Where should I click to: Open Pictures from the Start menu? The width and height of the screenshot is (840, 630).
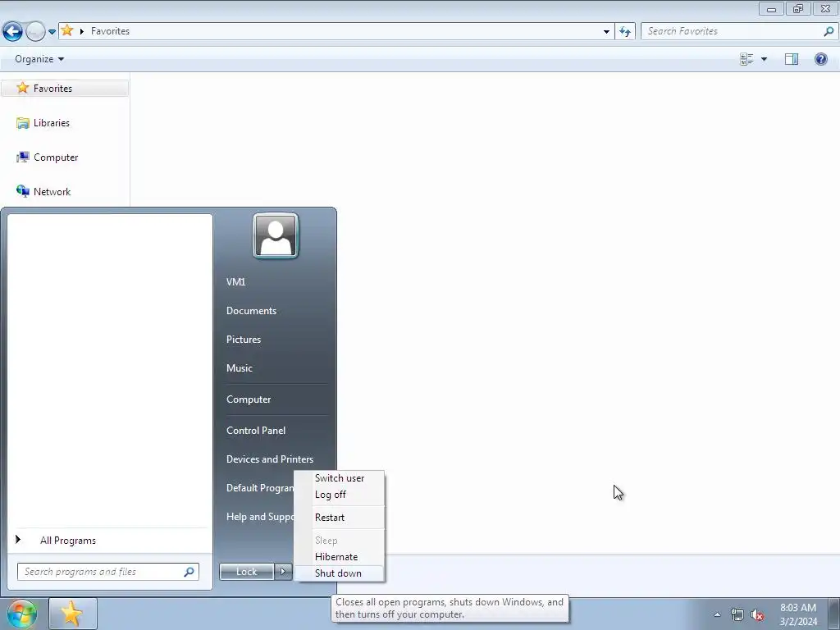(x=243, y=339)
